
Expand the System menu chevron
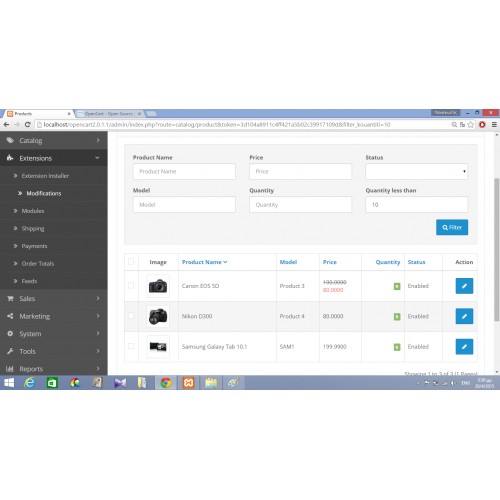98,333
